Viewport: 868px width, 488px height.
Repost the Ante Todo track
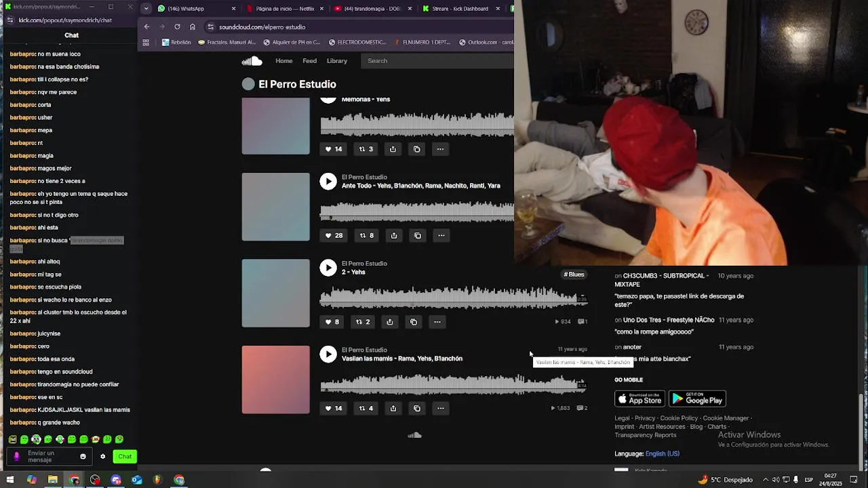tap(366, 235)
